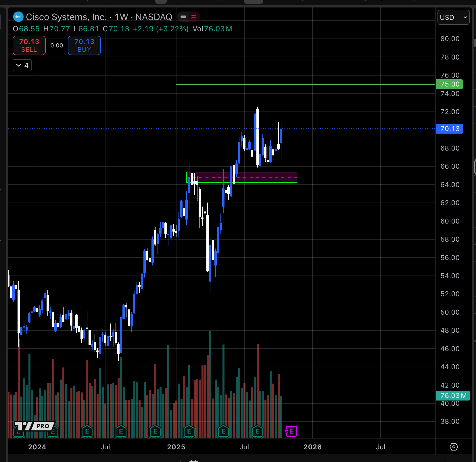476x462 pixels.
Task: Click the gray dash market status indicator
Action: [x=183, y=17]
